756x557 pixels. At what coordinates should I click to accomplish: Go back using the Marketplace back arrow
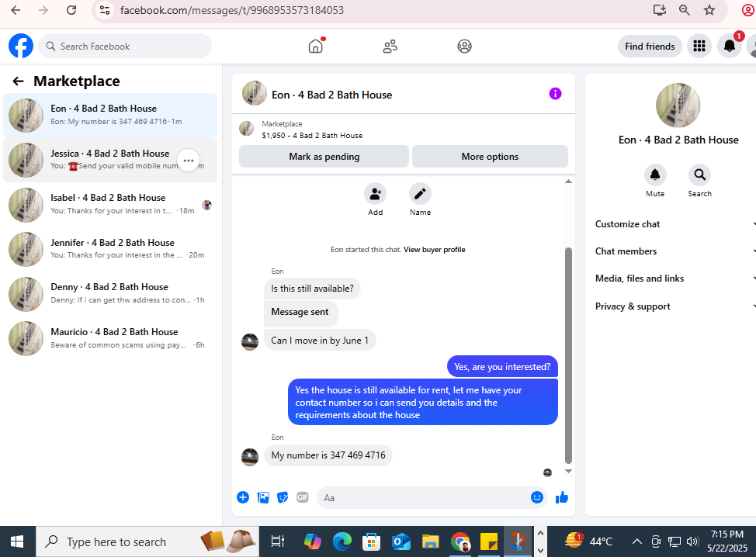point(19,81)
